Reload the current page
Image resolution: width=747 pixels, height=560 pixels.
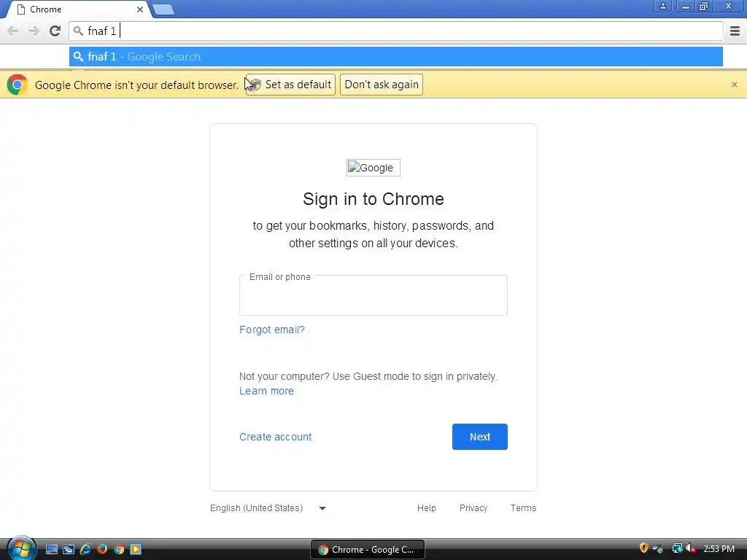tap(55, 31)
